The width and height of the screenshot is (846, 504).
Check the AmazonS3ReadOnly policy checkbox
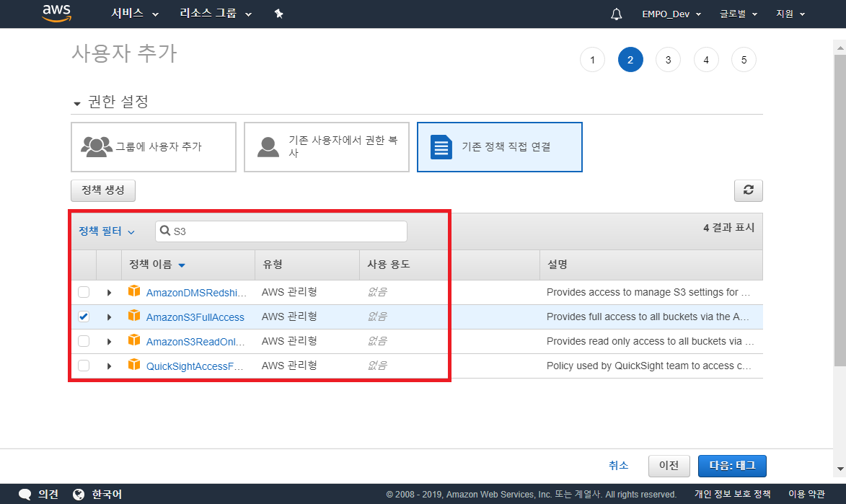tap(84, 341)
